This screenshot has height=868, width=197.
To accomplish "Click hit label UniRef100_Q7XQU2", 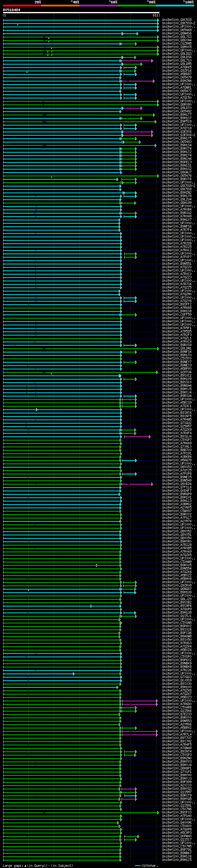I will pyautogui.click(x=177, y=423).
